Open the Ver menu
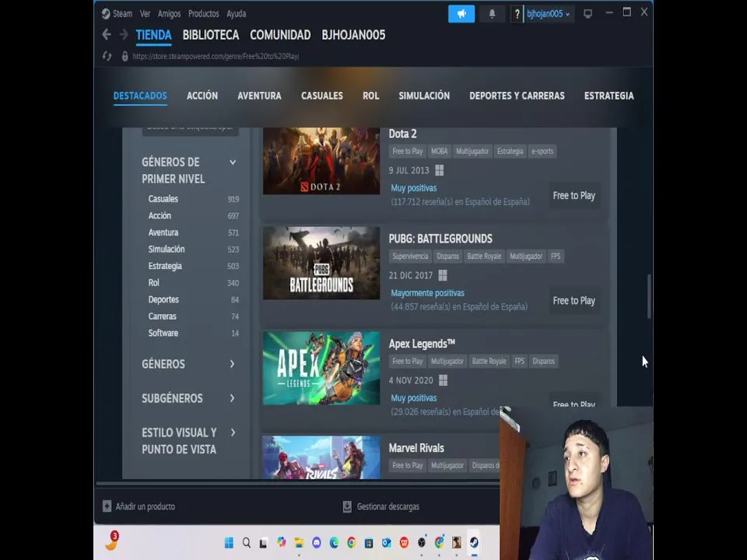 tap(146, 14)
